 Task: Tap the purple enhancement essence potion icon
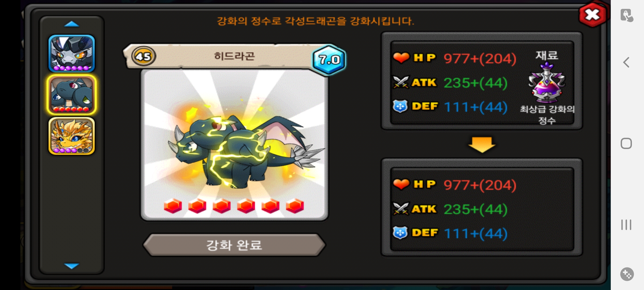click(x=547, y=83)
